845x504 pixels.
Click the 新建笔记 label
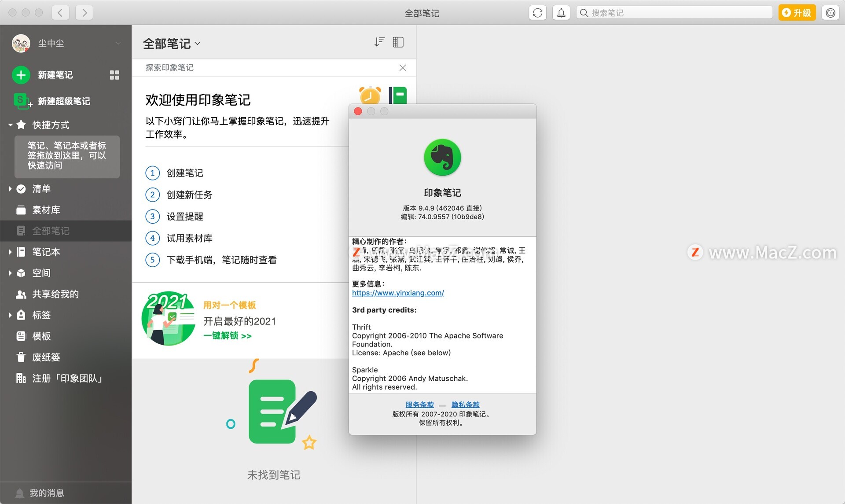(x=55, y=75)
